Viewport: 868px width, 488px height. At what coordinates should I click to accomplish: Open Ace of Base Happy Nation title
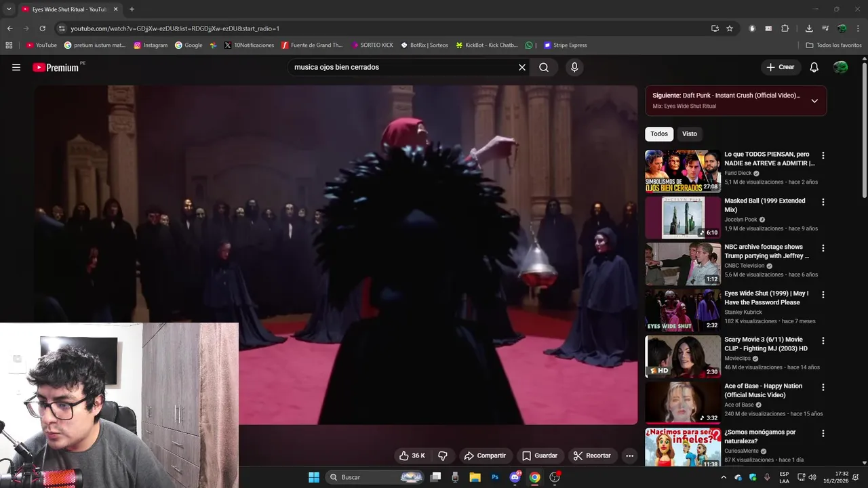763,390
